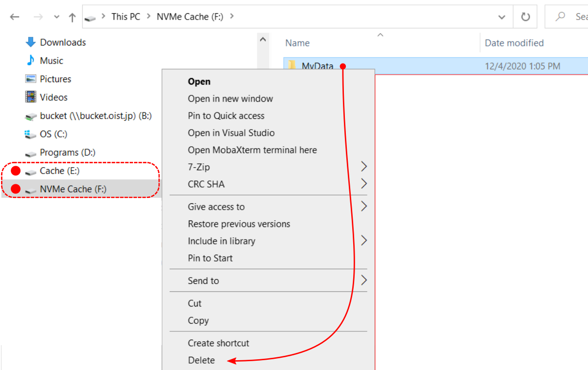Open the address bar history dropdown
Image resolution: width=588 pixels, height=370 pixels.
(501, 17)
